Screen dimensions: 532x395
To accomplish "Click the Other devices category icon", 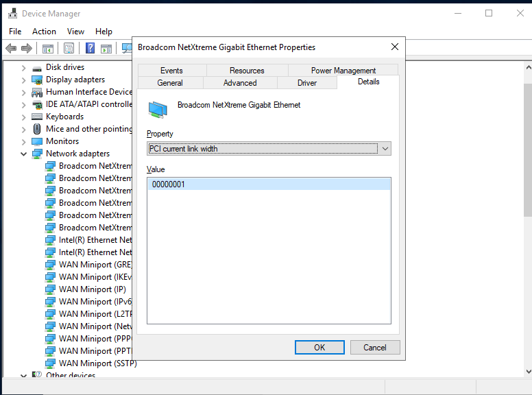I will pyautogui.click(x=37, y=374).
